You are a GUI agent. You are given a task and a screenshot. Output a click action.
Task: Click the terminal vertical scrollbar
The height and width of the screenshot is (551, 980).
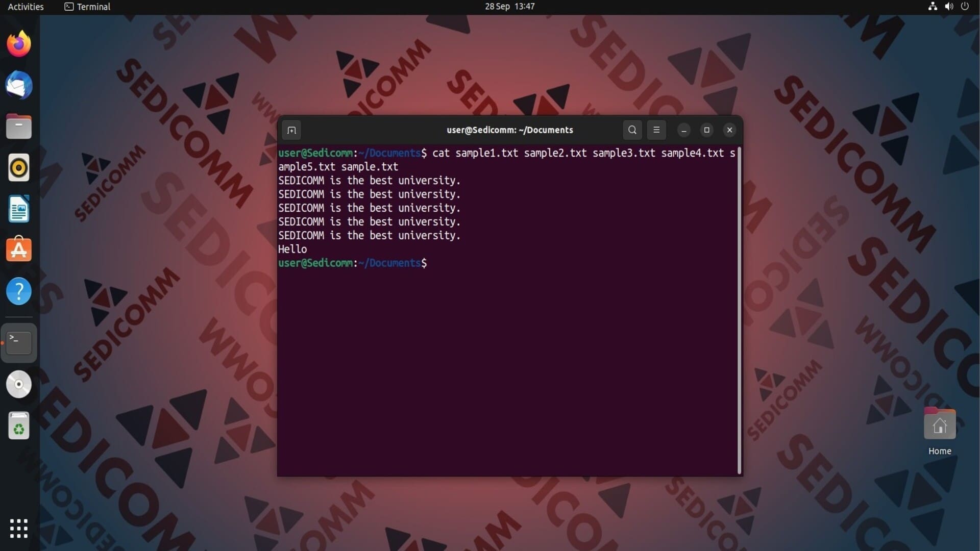pos(739,310)
